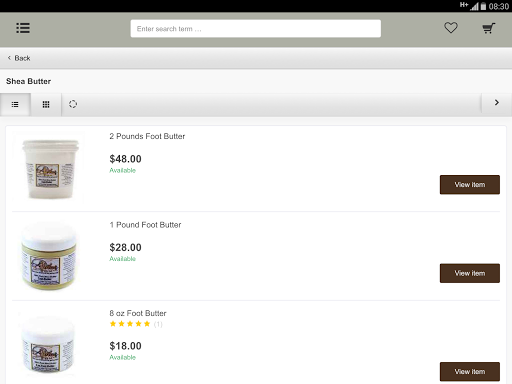Click the five-star rating on 8 oz Foot Butter
Screen dimensions: 512x384
130,324
